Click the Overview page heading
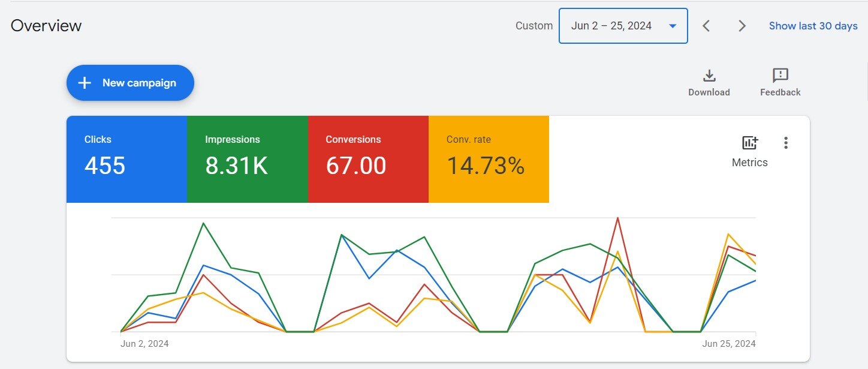The width and height of the screenshot is (868, 369). [x=46, y=26]
